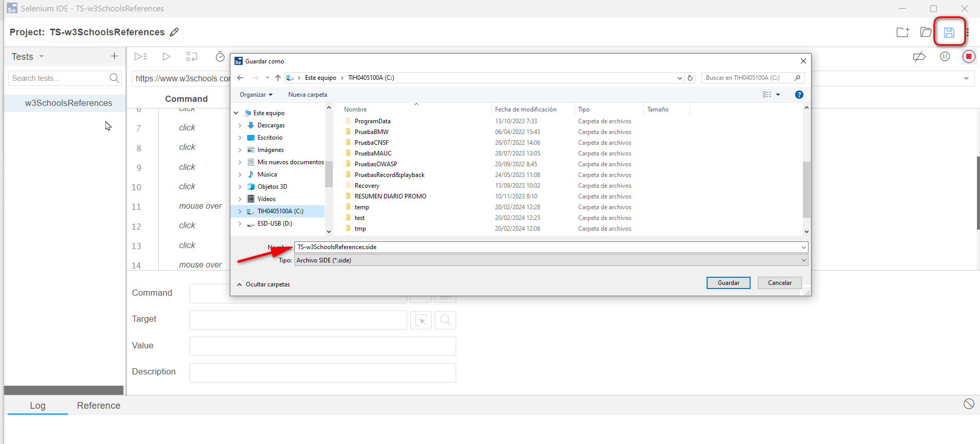
Task: Collapse folders with Ocultar carpetas
Action: pos(263,284)
